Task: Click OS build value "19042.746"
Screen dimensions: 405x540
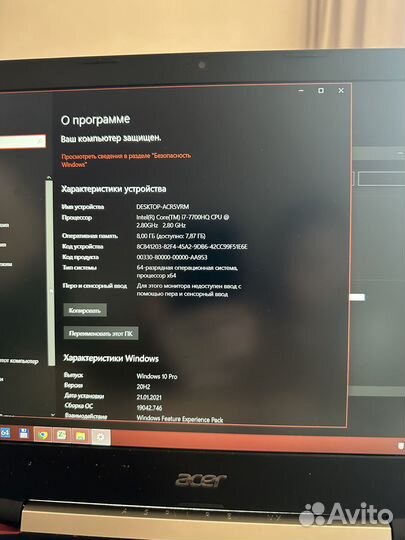Action: pos(149,408)
